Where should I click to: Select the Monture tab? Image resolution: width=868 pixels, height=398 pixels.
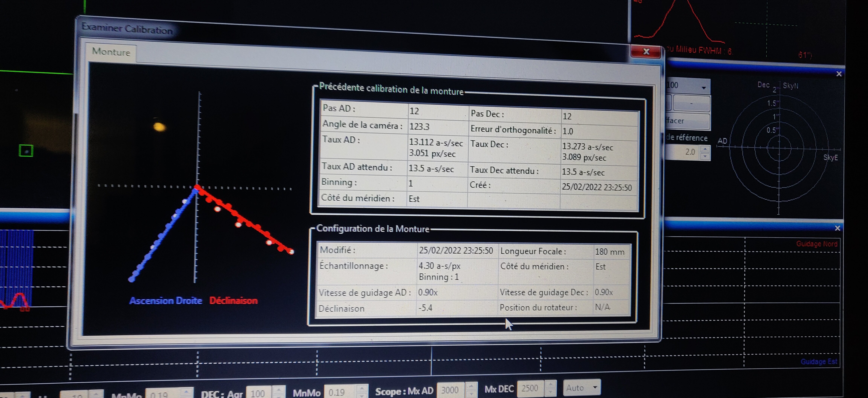111,52
